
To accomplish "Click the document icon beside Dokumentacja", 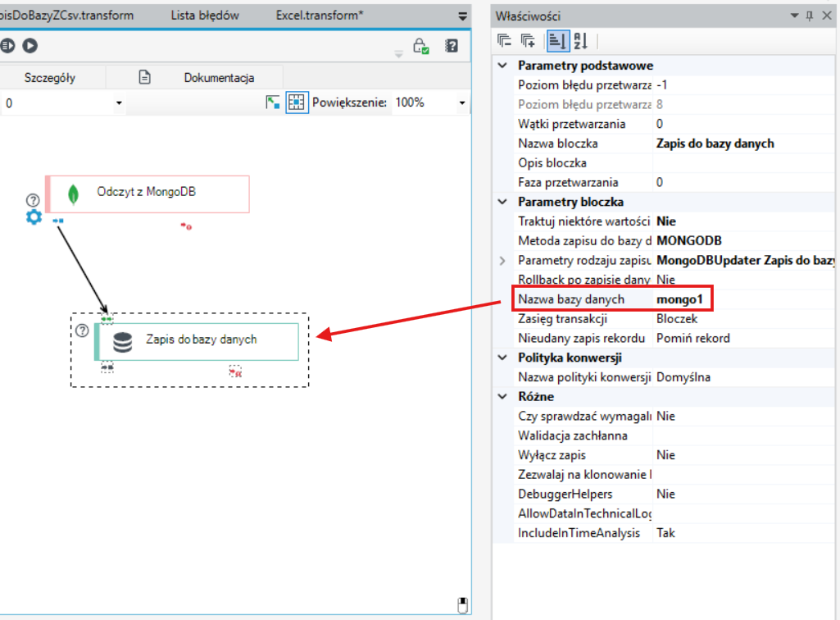I will (144, 77).
